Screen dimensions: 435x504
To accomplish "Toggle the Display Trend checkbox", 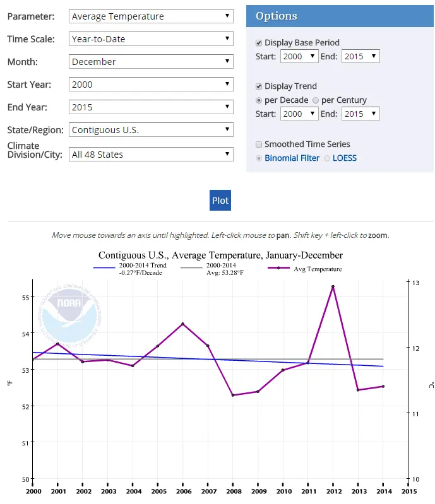I will coord(259,86).
